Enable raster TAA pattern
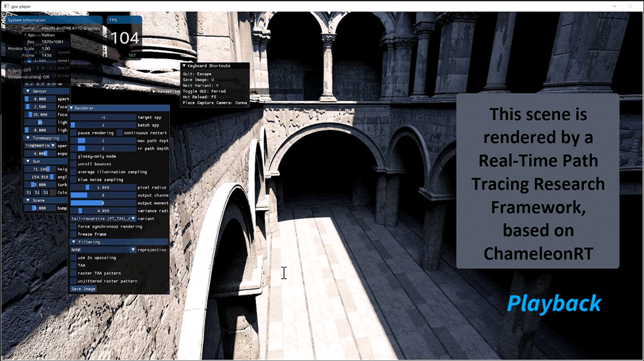This screenshot has width=644, height=361. [x=73, y=273]
